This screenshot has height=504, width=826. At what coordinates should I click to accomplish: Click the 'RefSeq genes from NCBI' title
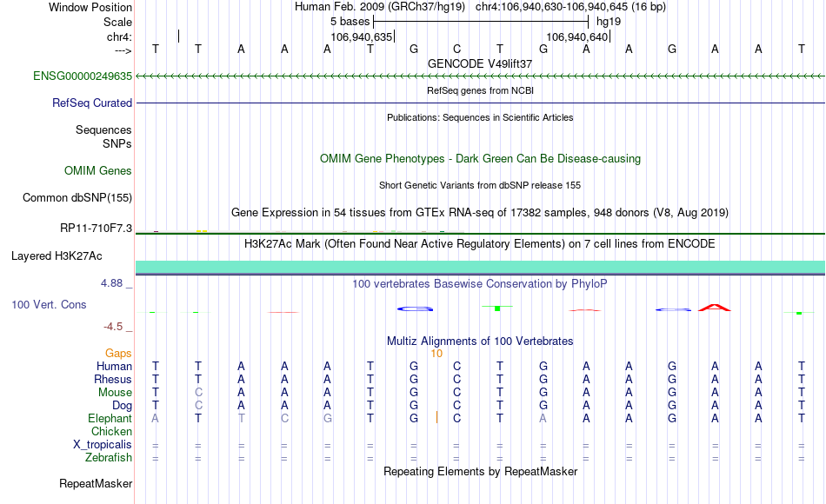[480, 90]
